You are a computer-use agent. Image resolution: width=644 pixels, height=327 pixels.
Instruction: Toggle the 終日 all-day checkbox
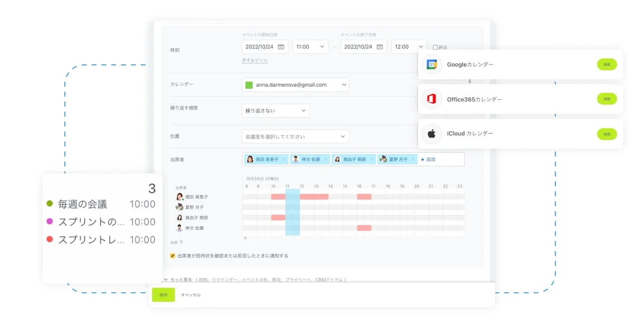point(435,48)
